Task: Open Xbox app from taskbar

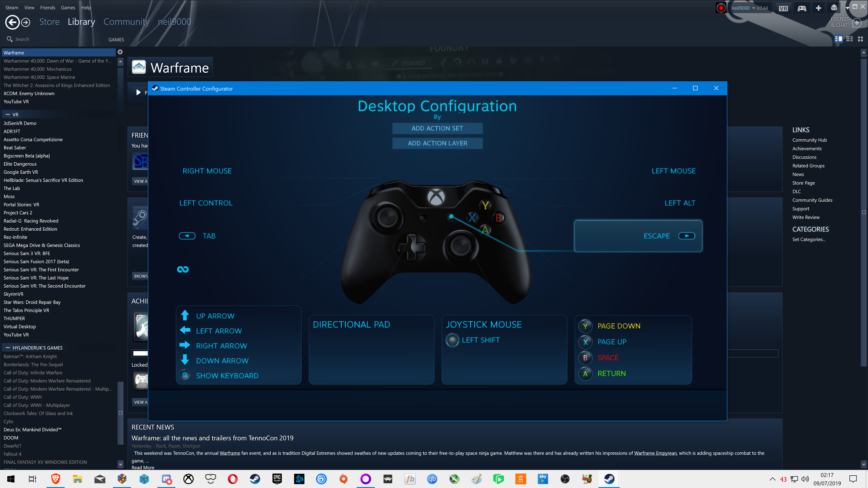Action: 188,479
